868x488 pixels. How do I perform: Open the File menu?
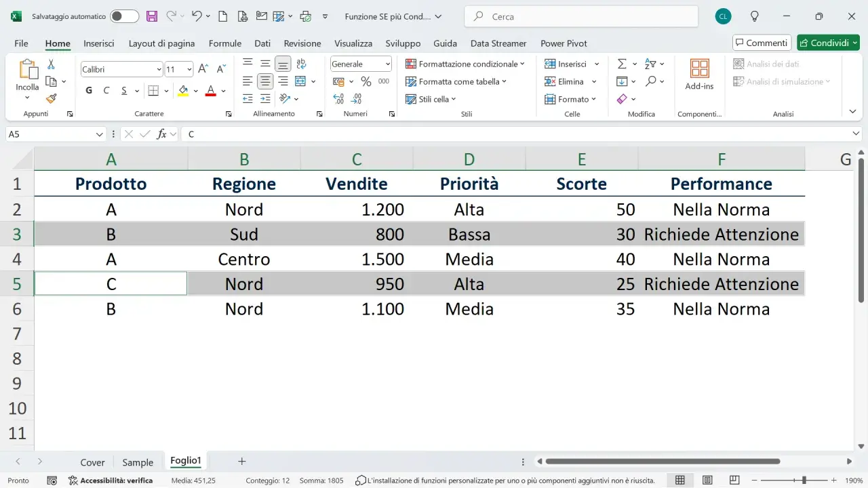tap(21, 43)
